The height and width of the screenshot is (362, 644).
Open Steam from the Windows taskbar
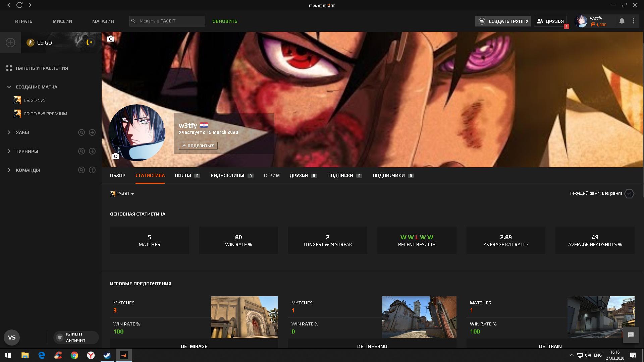pos(107,355)
